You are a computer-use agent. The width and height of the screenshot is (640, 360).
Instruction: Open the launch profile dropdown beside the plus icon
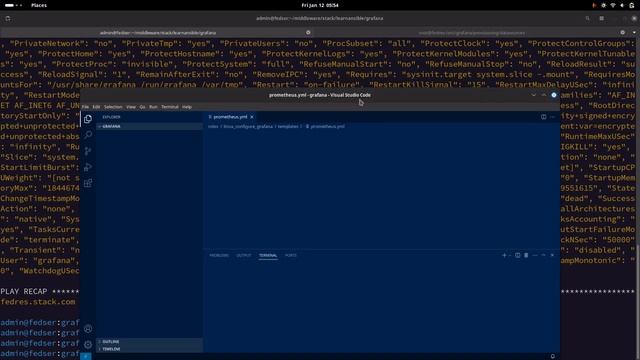[x=510, y=255]
